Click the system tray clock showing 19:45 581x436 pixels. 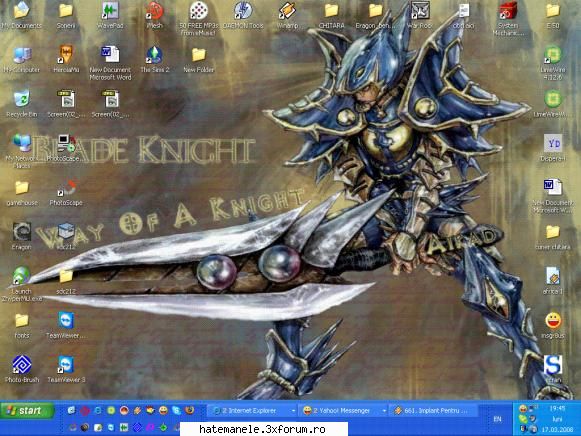(x=557, y=408)
